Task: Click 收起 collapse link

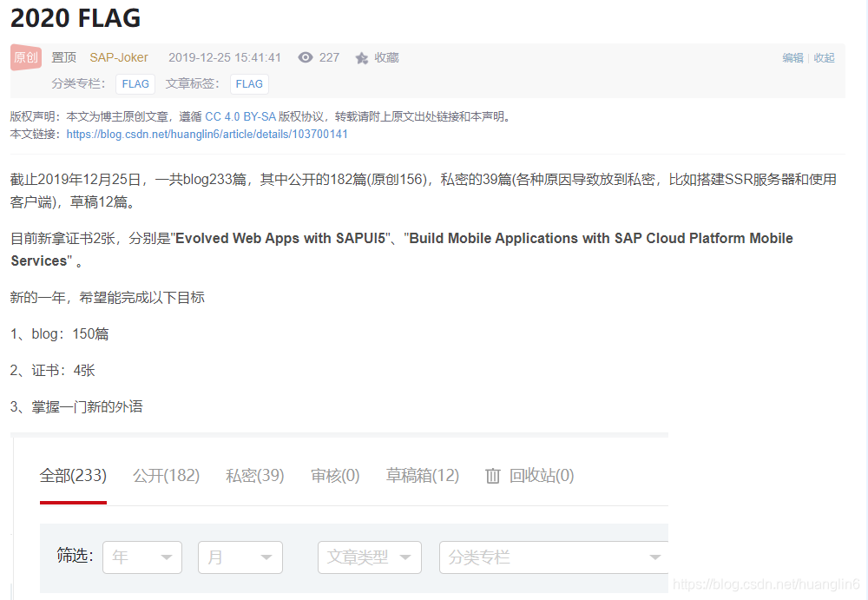Action: point(825,57)
